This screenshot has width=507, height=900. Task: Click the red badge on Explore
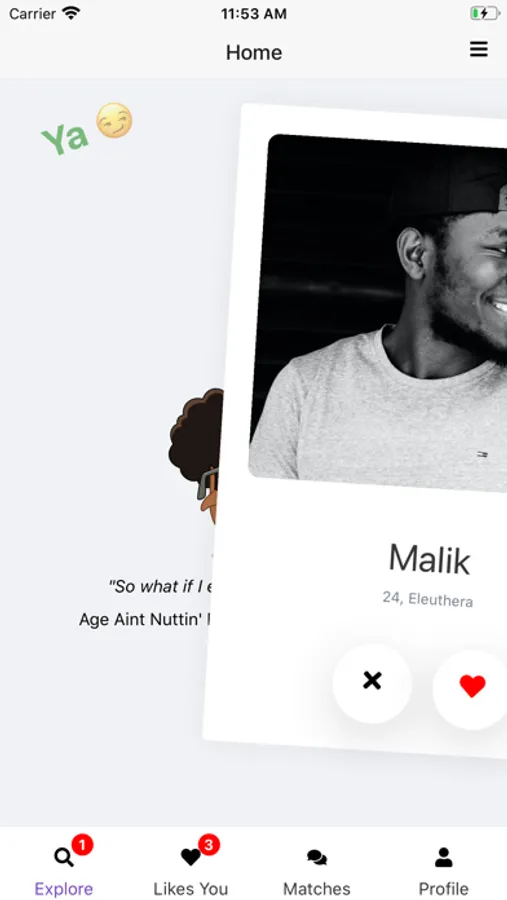[x=83, y=845]
